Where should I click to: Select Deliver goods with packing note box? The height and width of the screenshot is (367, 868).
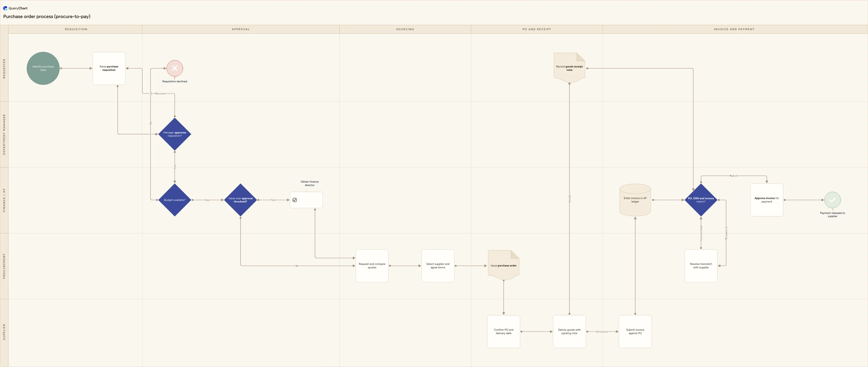click(569, 332)
